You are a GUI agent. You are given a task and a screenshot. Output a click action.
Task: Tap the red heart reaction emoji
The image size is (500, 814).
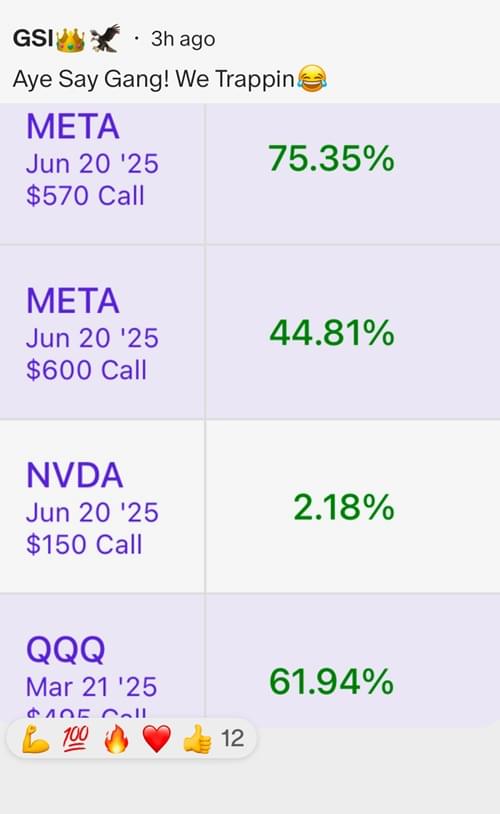tap(157, 739)
